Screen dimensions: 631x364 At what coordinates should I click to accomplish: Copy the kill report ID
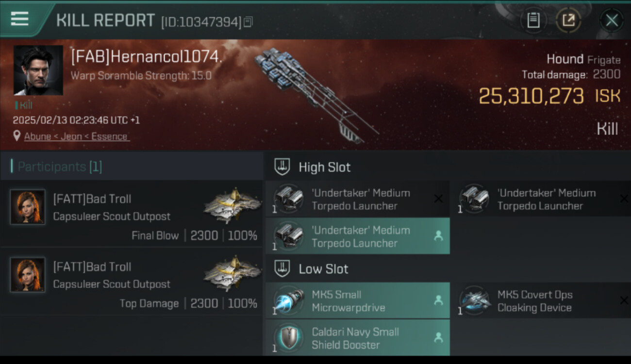248,22
